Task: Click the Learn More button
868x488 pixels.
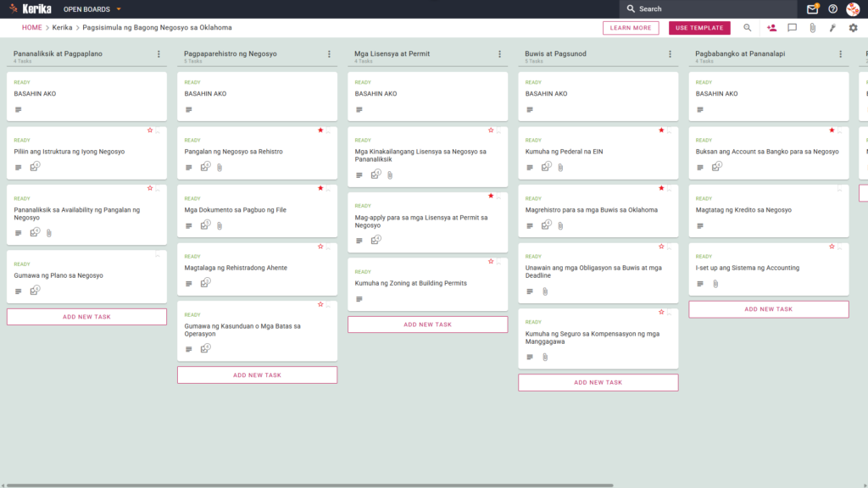Action: coord(631,28)
